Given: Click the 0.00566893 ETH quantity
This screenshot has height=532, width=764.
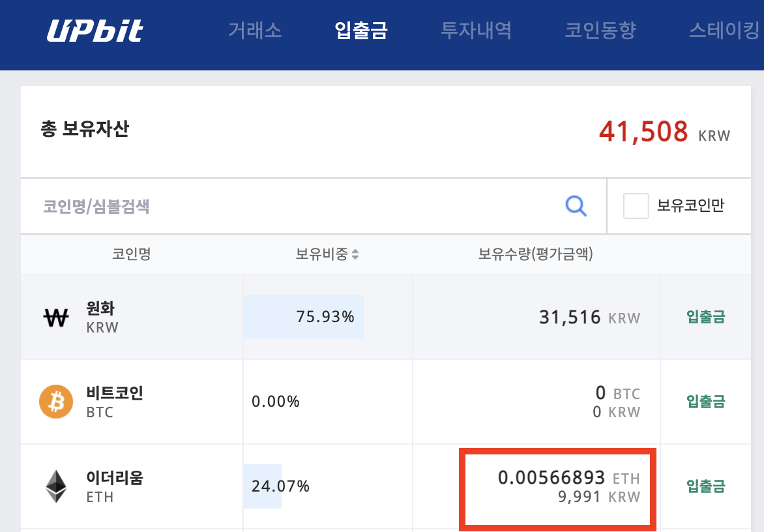Looking at the screenshot, I should coord(568,478).
